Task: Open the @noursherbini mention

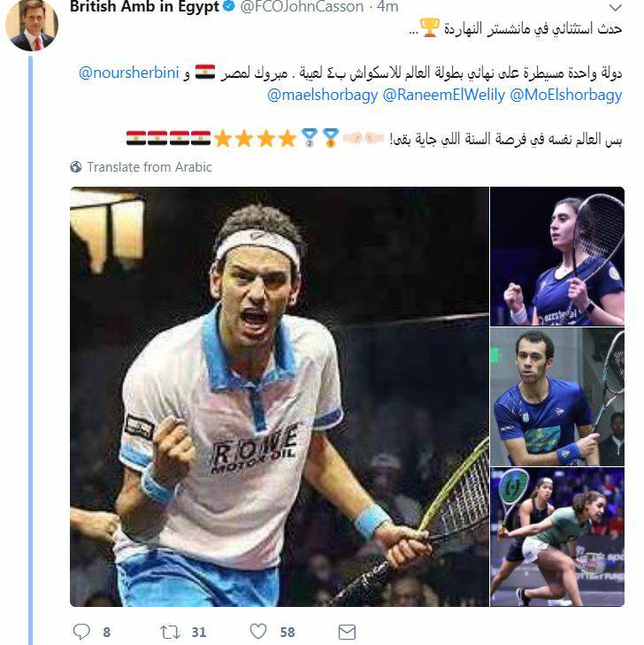Action: [129, 73]
